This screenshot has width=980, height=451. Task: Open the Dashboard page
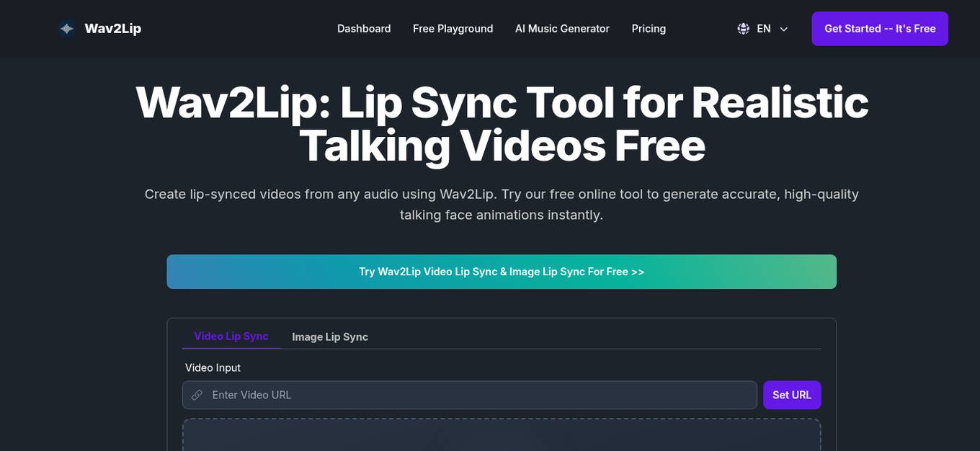click(364, 29)
